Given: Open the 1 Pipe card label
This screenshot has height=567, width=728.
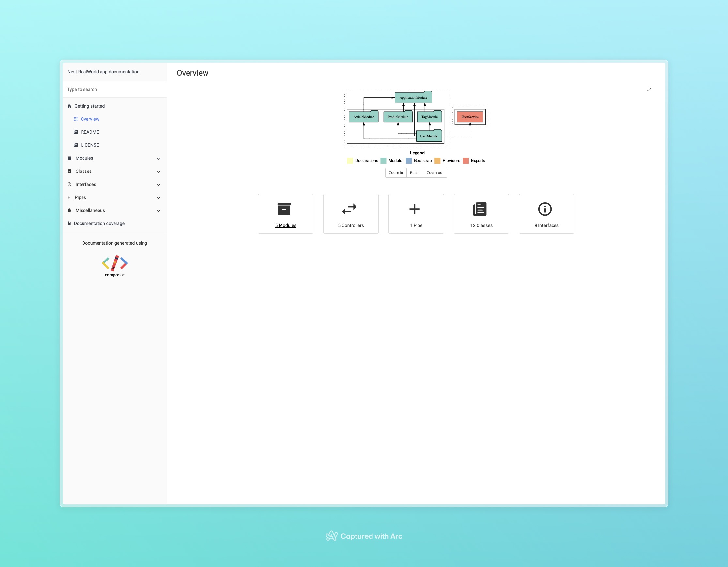Looking at the screenshot, I should pos(416,225).
